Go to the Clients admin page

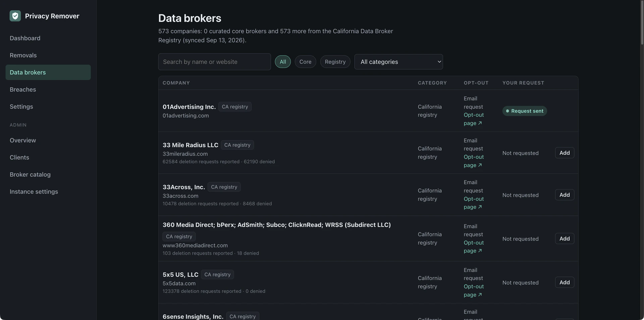48,157
